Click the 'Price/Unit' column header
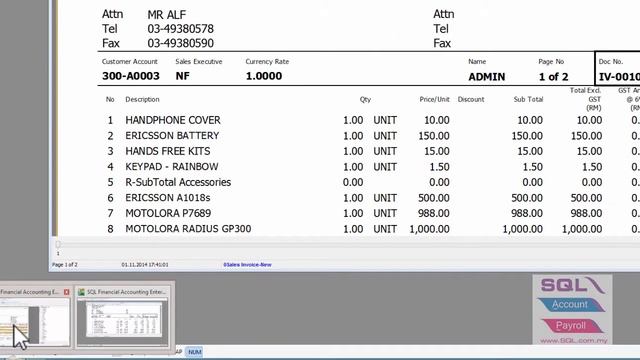The image size is (640, 360). tap(434, 99)
